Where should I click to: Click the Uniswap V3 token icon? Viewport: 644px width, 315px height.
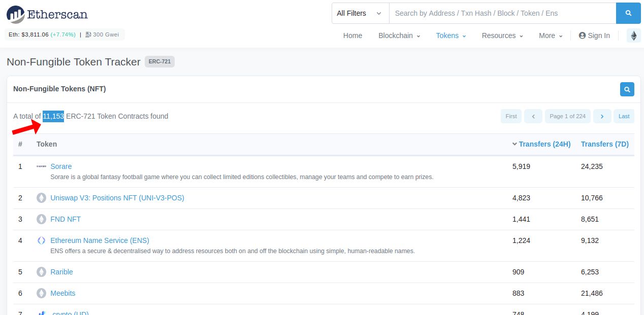coord(41,198)
